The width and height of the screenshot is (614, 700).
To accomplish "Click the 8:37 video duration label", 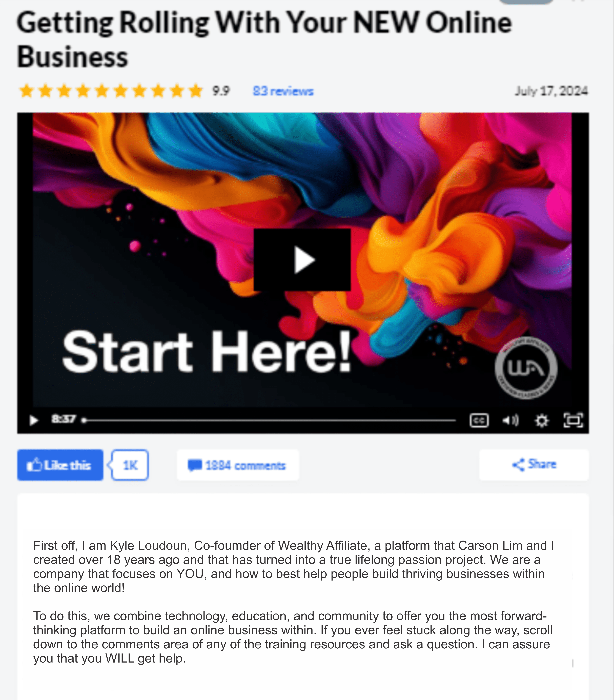I will pyautogui.click(x=63, y=419).
